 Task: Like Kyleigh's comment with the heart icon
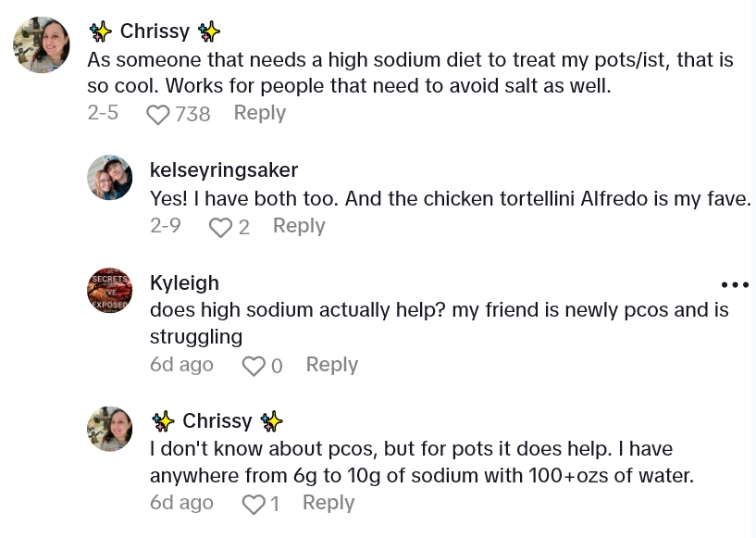pos(254,367)
